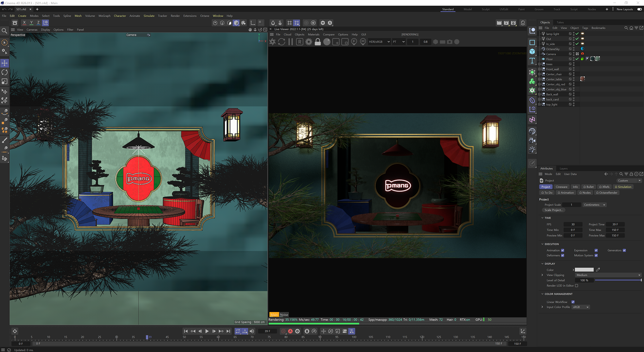Switch to Sculpt layout tab

click(x=486, y=9)
